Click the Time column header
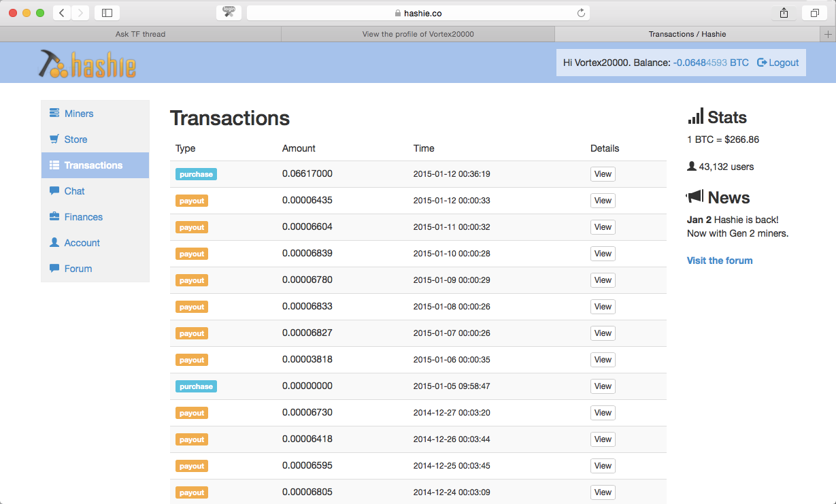836x504 pixels. (424, 148)
